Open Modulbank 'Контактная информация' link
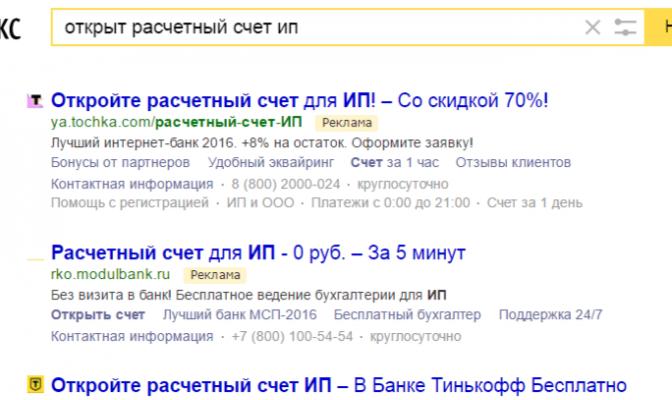672x400 pixels. [x=132, y=336]
